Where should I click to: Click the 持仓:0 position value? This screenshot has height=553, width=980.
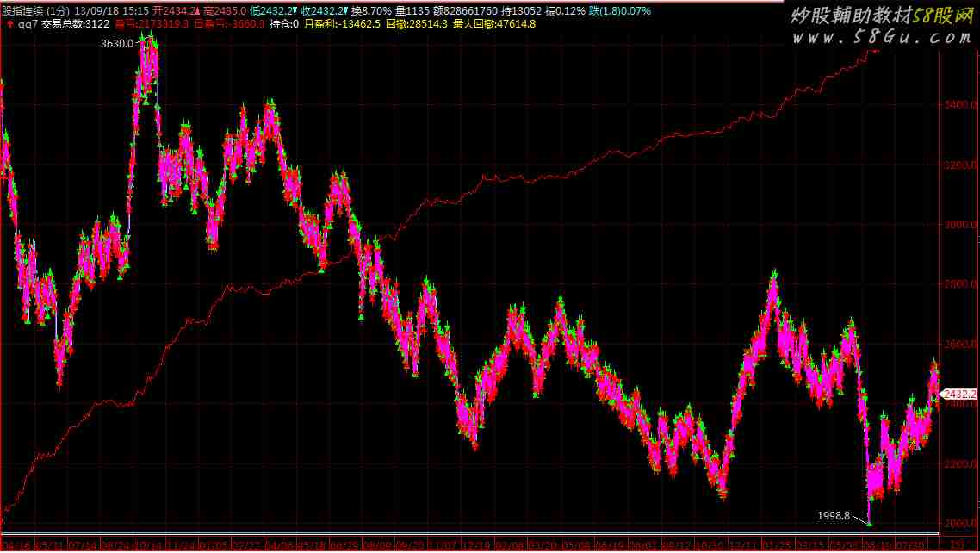click(x=283, y=24)
